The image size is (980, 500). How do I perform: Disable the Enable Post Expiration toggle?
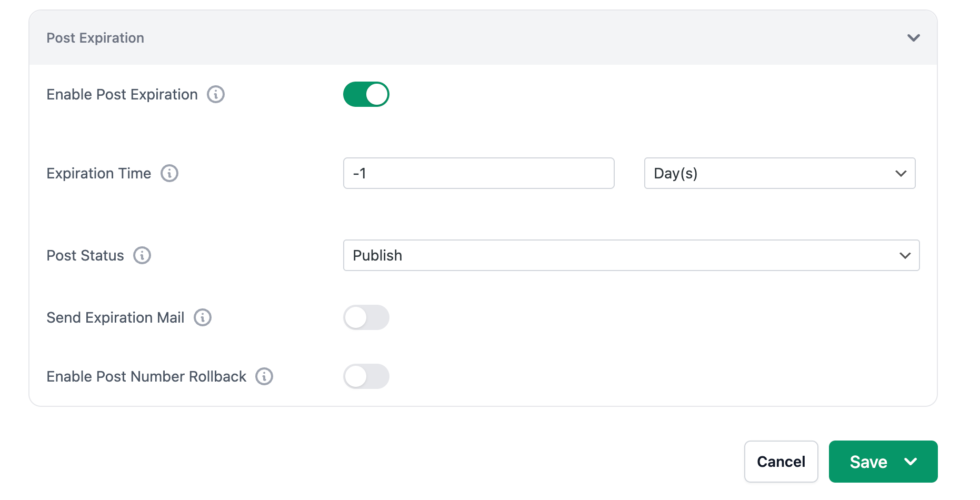pyautogui.click(x=366, y=95)
